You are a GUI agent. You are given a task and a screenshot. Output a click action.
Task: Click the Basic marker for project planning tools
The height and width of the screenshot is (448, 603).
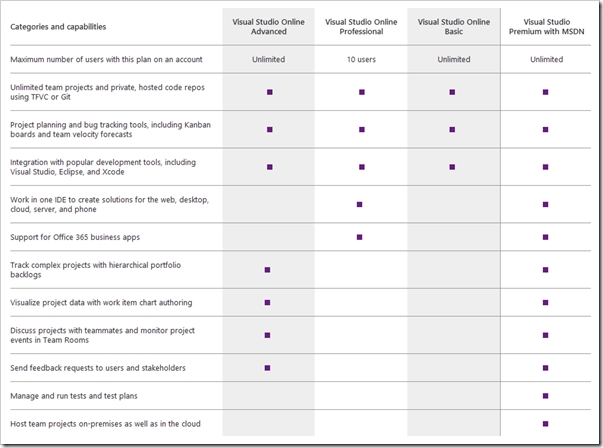point(452,129)
